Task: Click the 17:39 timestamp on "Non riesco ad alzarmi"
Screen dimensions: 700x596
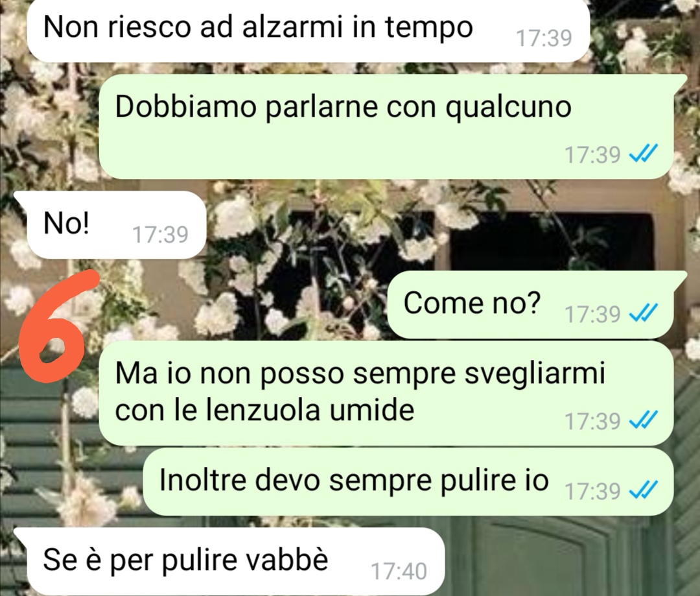Action: 544,38
